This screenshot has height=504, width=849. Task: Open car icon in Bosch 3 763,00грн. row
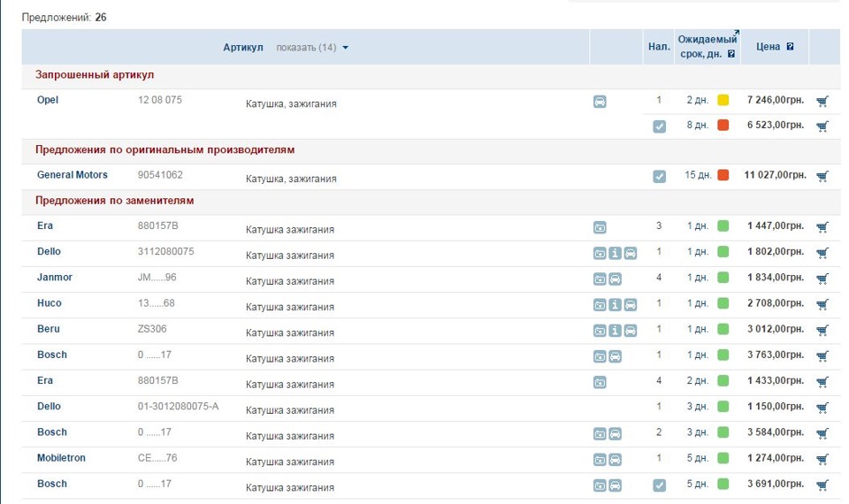point(616,356)
